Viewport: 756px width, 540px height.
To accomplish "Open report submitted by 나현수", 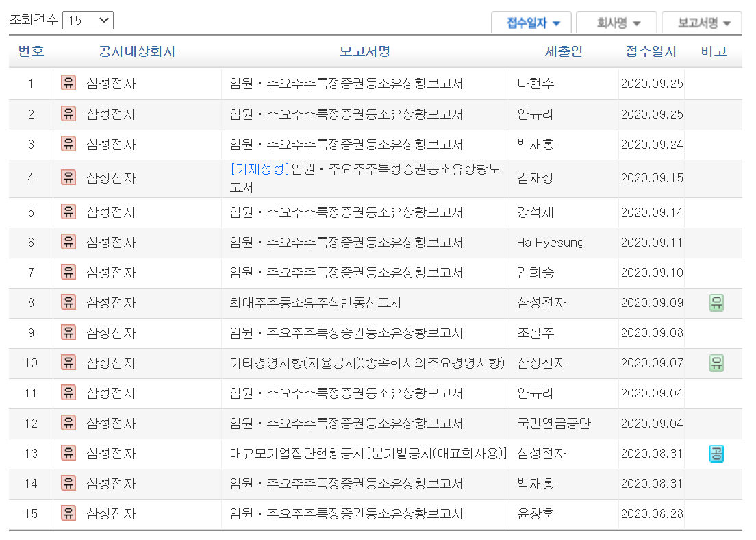I will coord(346,84).
